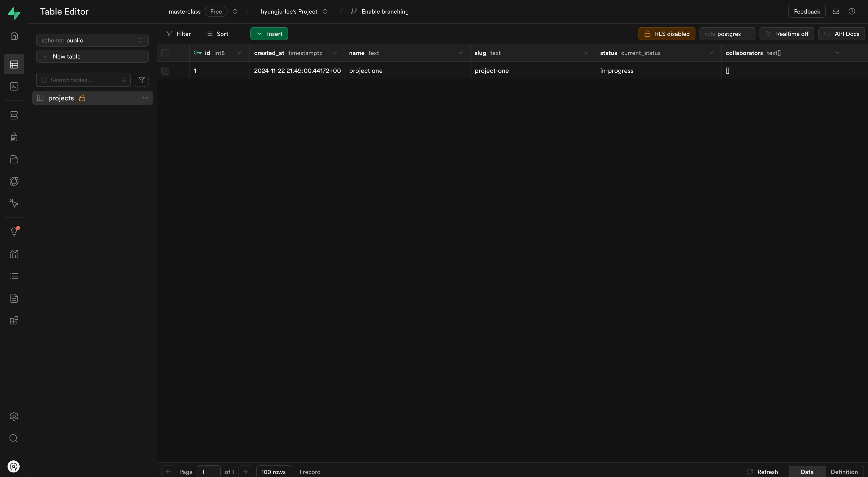The height and width of the screenshot is (477, 868).
Task: Open the API Docs document icon in sidebar
Action: click(x=14, y=298)
